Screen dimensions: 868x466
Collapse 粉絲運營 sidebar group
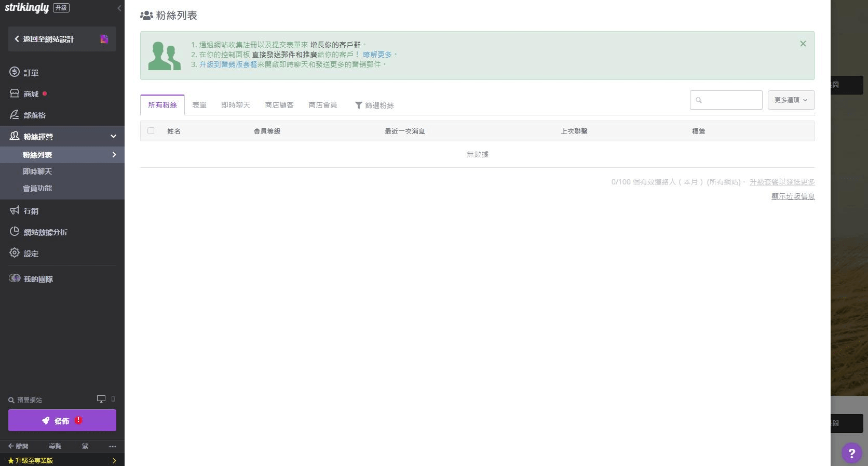point(114,136)
